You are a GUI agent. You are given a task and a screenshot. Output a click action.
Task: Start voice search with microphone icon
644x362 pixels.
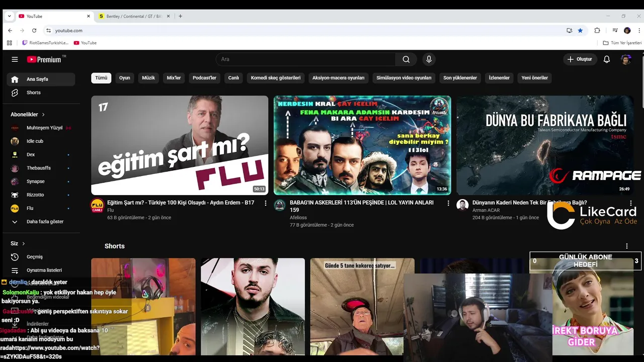429,59
